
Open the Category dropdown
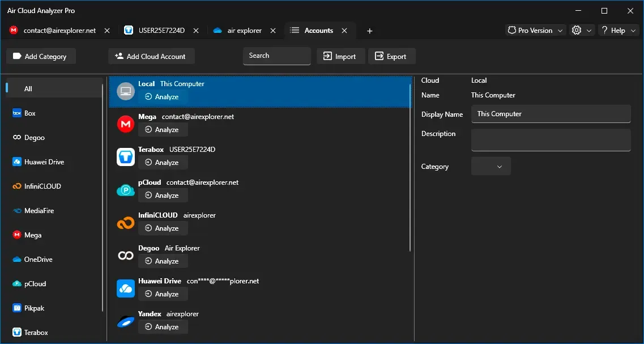(x=491, y=167)
